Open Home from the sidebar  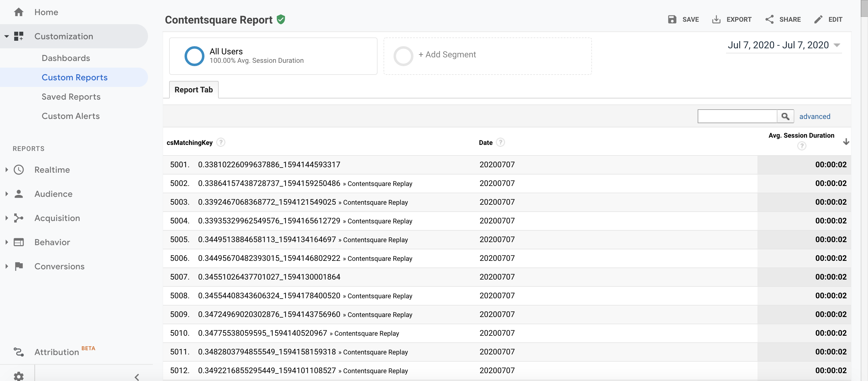[46, 12]
